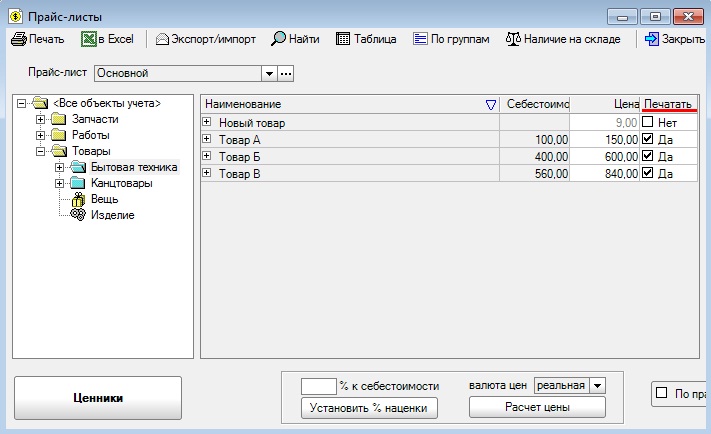Uncheck Печатать for Товар Б

(648, 156)
